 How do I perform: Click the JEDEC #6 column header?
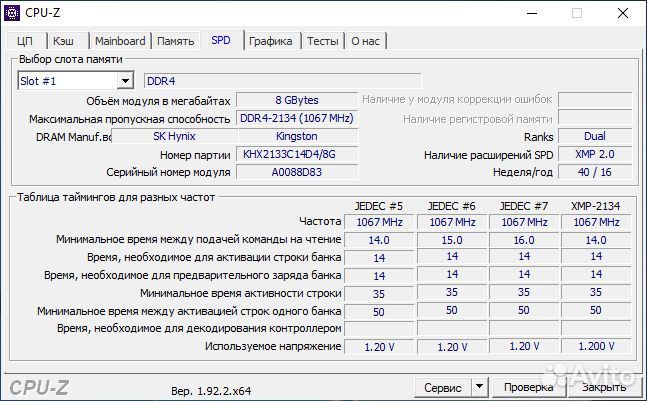coord(452,206)
